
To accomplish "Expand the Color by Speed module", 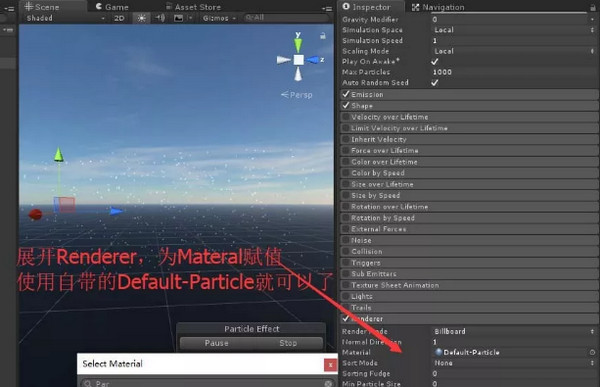I will pos(469,173).
